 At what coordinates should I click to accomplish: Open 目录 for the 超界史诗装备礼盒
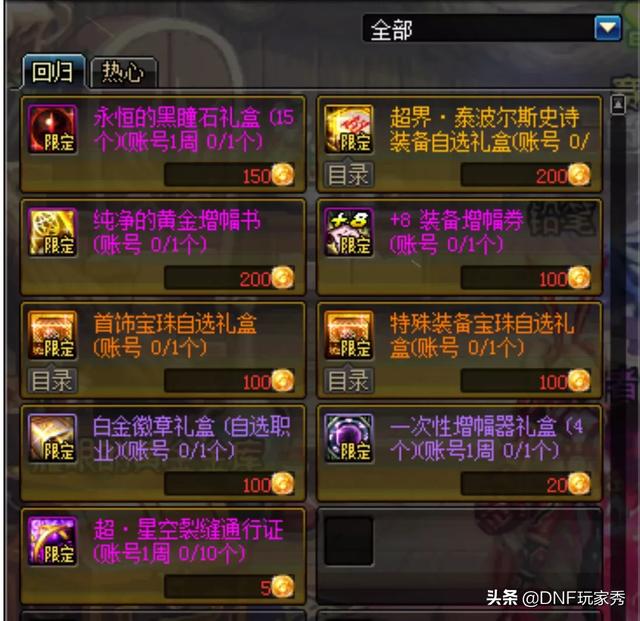(x=349, y=175)
